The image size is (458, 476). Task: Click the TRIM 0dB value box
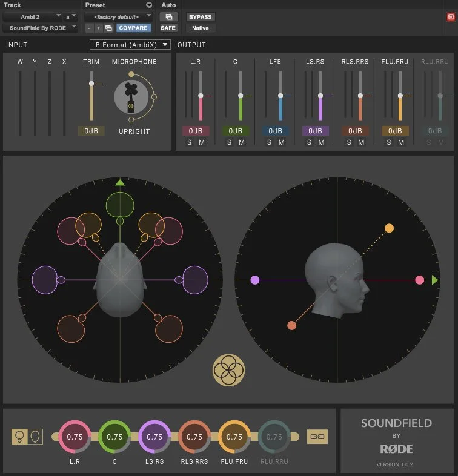[91, 131]
